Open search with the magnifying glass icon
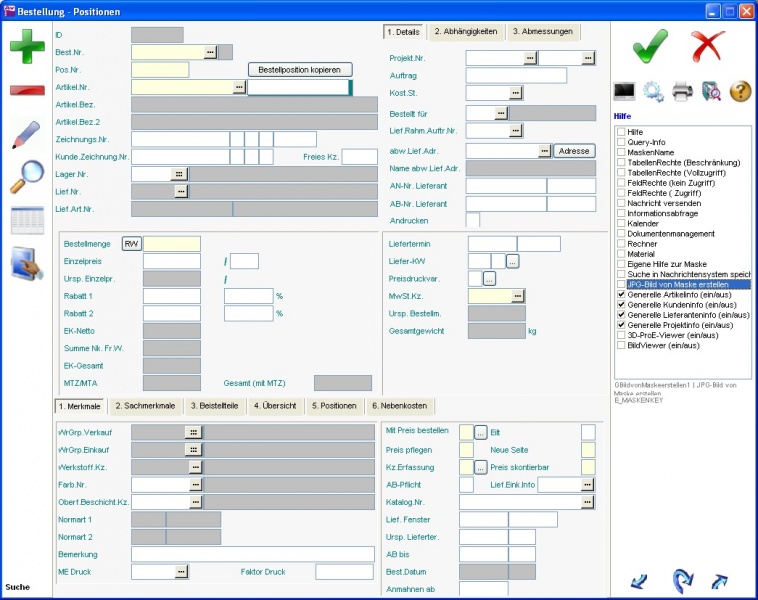Image resolution: width=758 pixels, height=600 pixels. (x=27, y=177)
